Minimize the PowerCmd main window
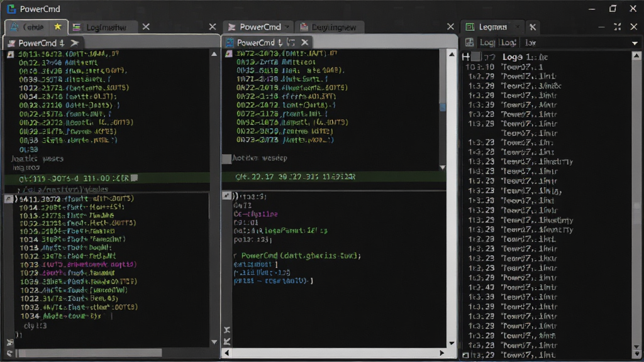The image size is (644, 362). pos(592,9)
